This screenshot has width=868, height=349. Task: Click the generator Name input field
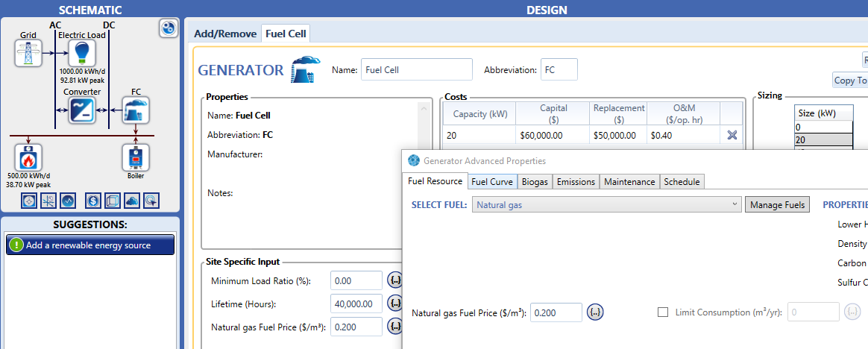tap(416, 70)
